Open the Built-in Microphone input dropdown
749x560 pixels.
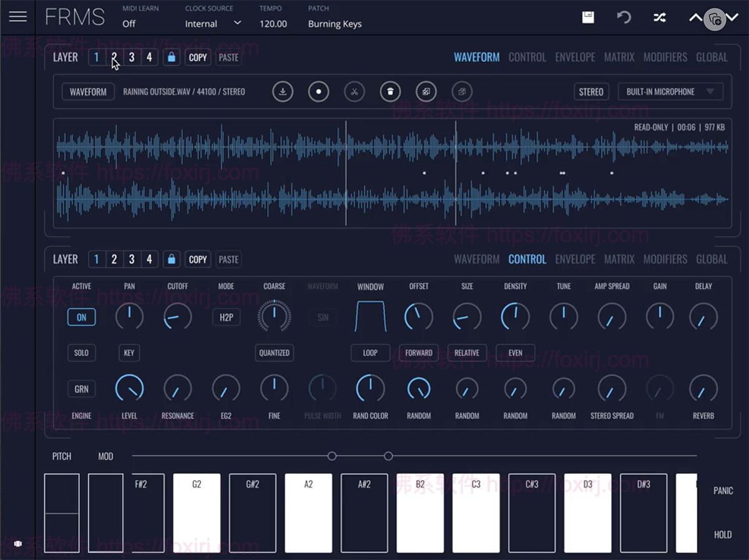click(670, 91)
